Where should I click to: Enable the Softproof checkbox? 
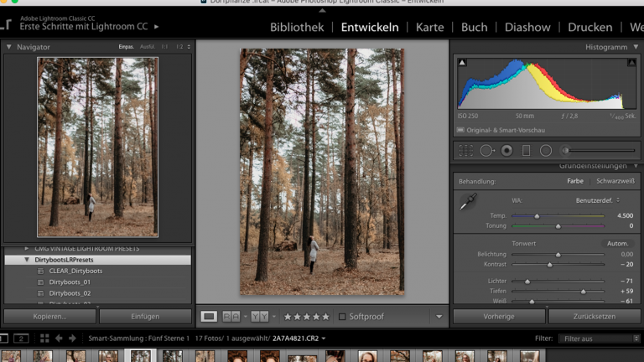coord(342,317)
